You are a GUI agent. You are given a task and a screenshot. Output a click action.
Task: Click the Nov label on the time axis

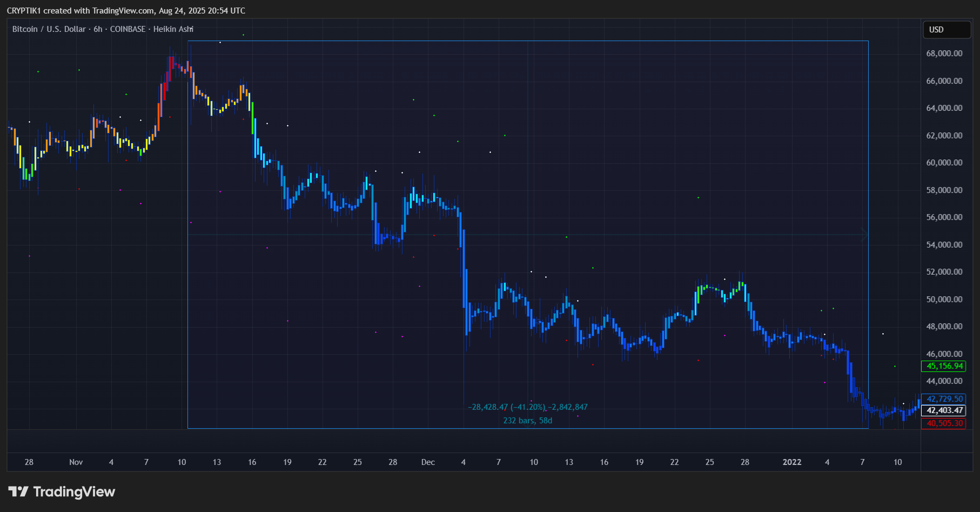[x=76, y=462]
